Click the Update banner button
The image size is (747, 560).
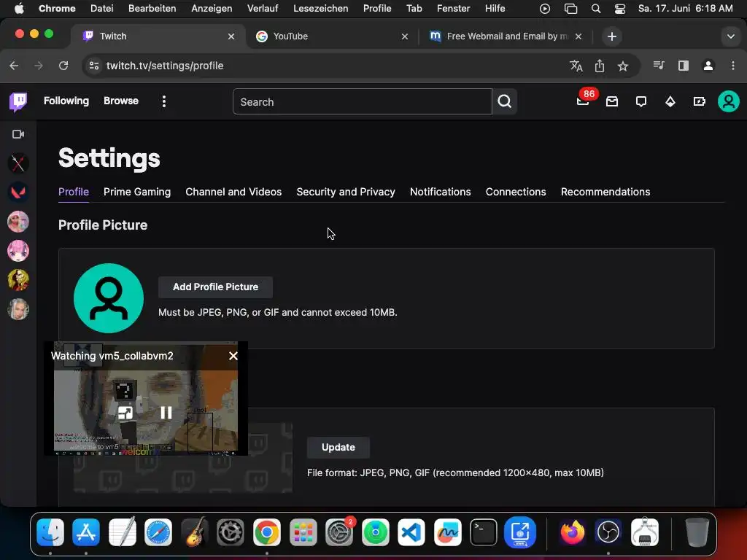pos(338,447)
